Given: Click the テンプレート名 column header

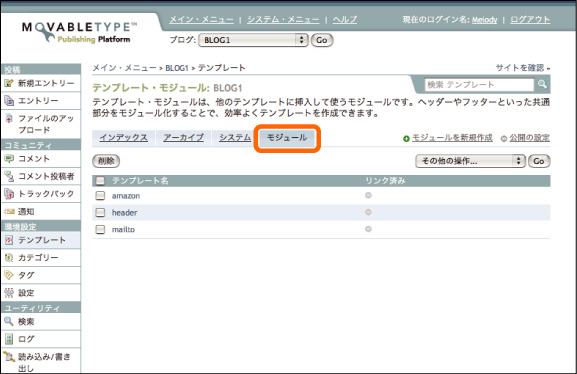Looking at the screenshot, I should pos(140,181).
